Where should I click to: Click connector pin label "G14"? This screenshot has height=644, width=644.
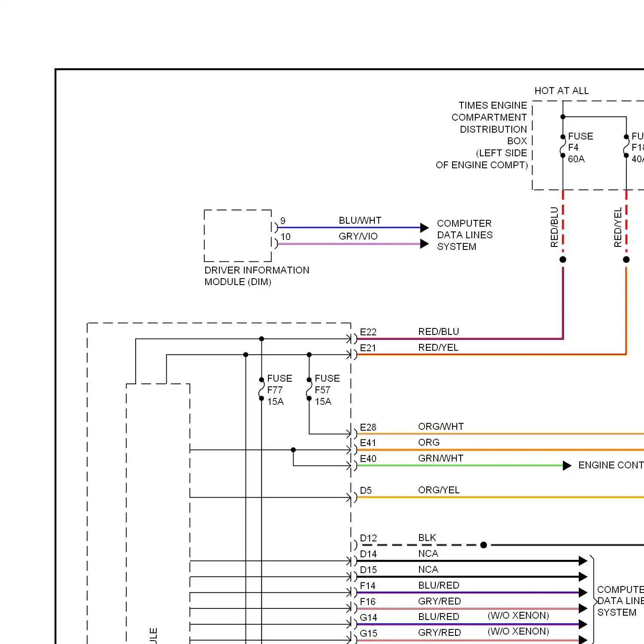[x=368, y=617]
